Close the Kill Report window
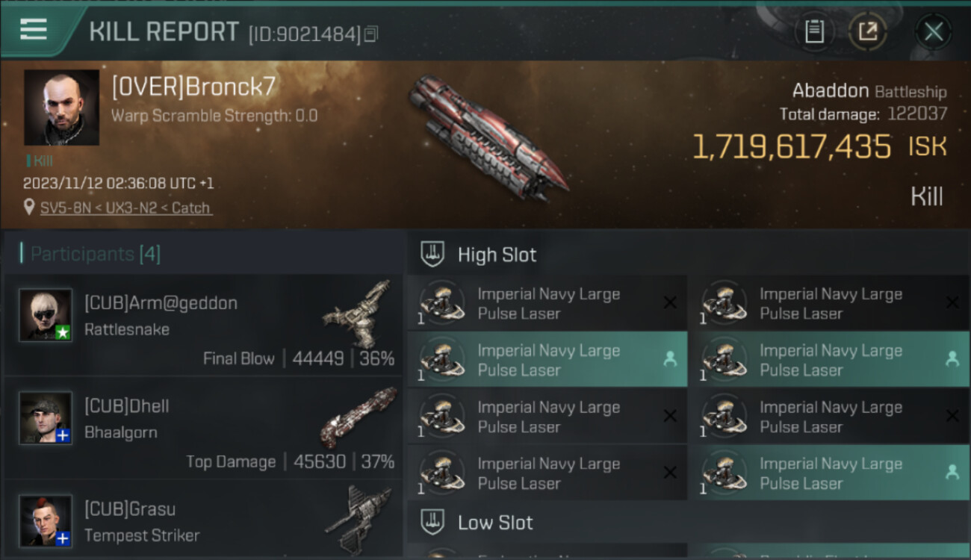 (933, 31)
